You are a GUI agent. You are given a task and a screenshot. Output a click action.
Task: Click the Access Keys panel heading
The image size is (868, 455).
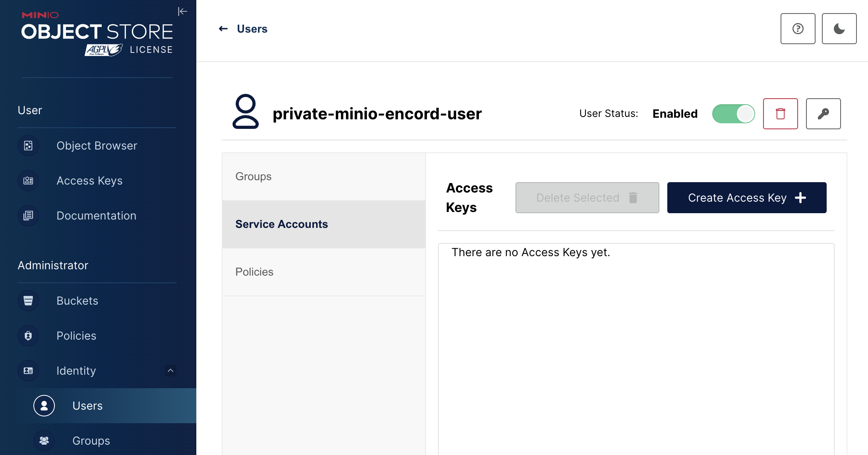click(x=469, y=198)
